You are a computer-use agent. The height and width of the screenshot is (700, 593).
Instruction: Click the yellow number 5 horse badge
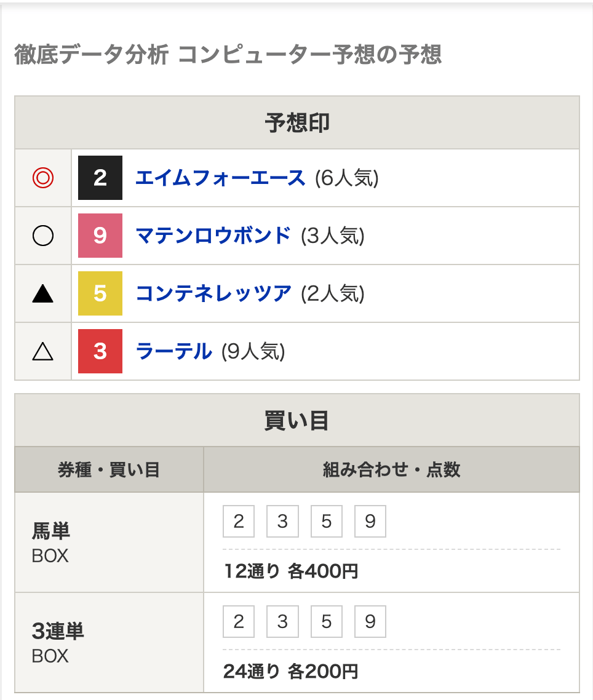point(100,293)
